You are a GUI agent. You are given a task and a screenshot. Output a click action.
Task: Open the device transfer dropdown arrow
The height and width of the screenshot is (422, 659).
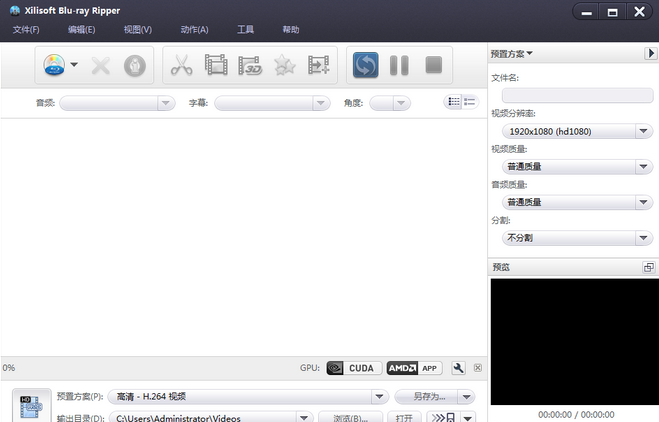(x=468, y=418)
